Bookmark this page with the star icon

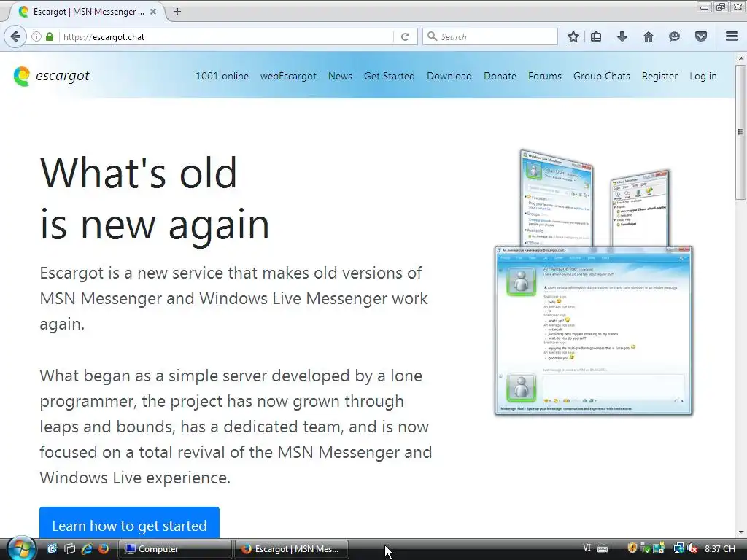pyautogui.click(x=573, y=36)
